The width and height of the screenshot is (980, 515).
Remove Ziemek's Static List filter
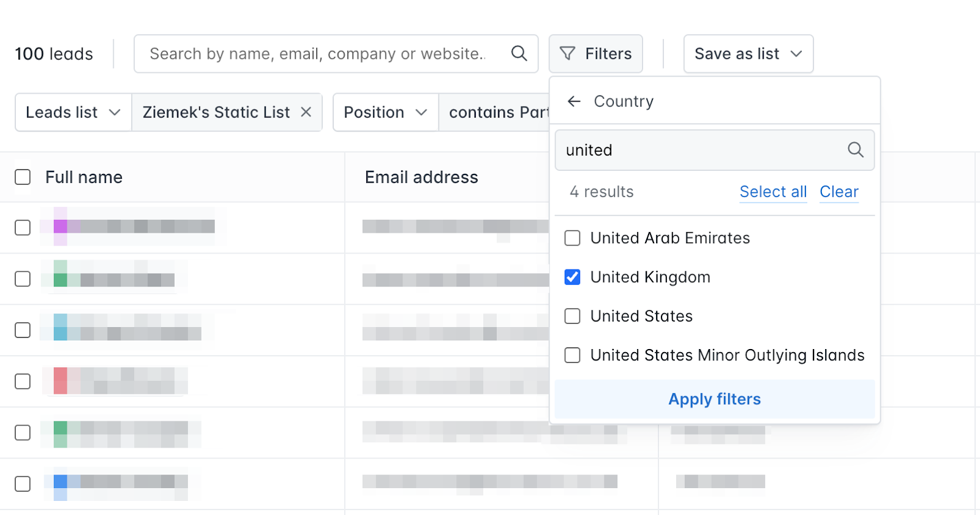coord(306,112)
